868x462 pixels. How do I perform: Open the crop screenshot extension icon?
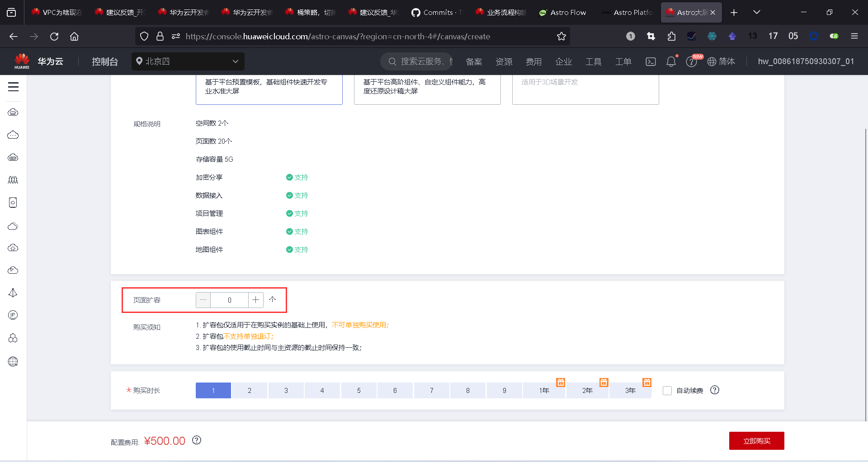click(x=651, y=36)
